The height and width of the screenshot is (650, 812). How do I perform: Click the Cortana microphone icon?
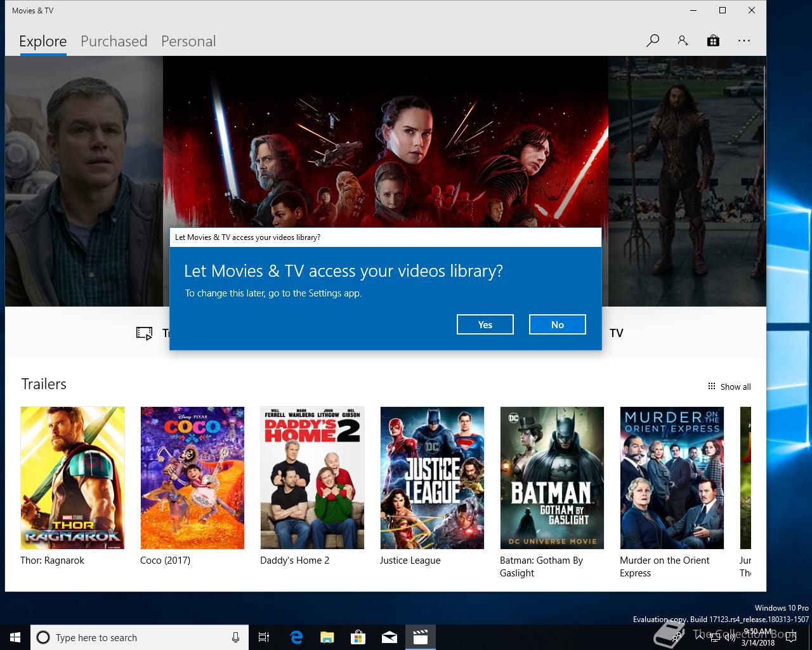coord(235,637)
